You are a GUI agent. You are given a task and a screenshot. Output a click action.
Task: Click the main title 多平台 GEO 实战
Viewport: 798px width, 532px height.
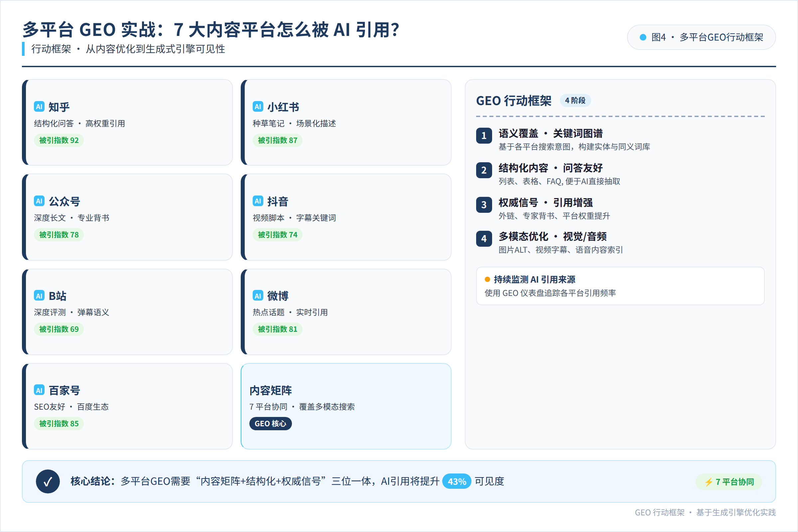point(211,30)
